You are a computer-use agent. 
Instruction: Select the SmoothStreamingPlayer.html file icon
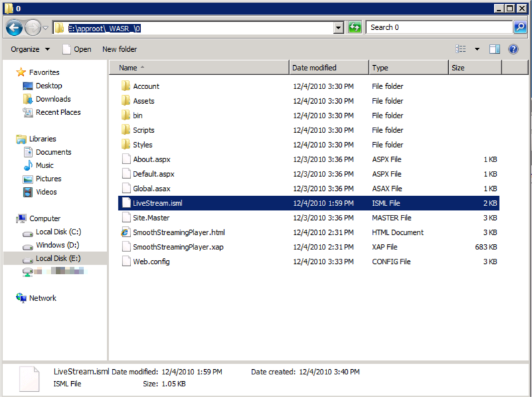tap(125, 233)
